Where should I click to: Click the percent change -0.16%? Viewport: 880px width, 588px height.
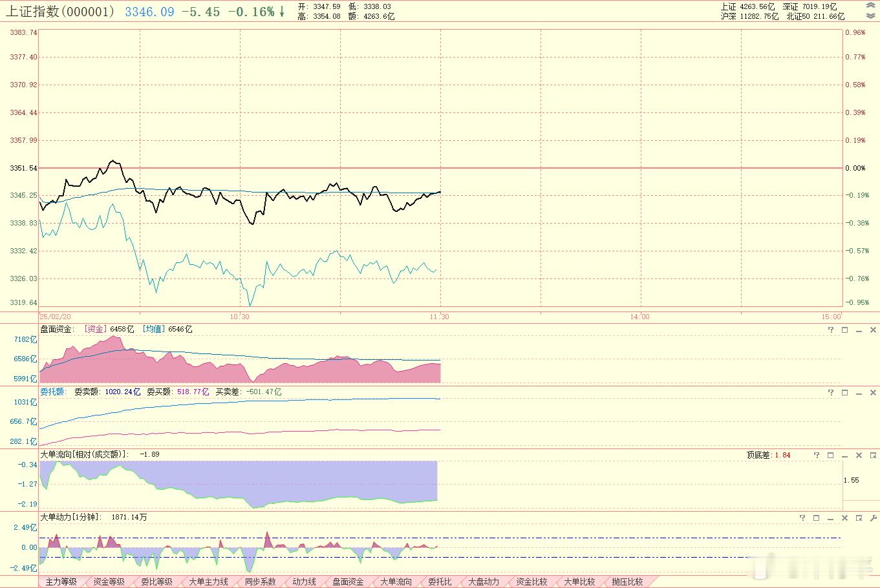(251, 12)
